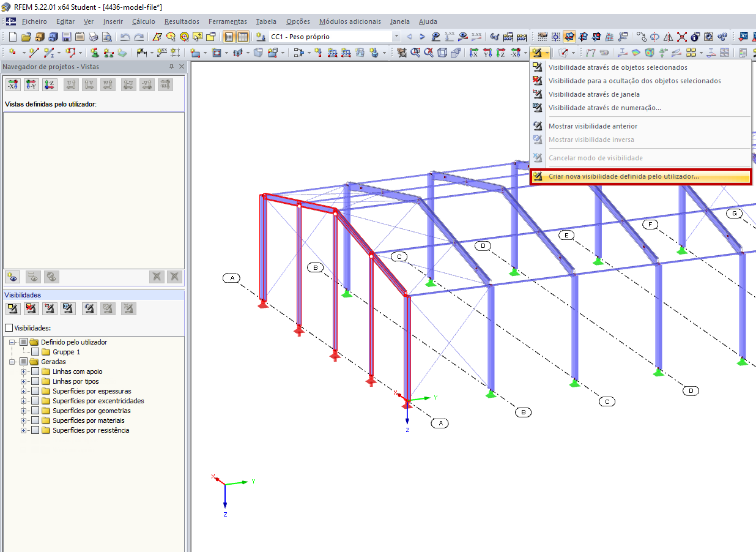Click visibility by selected objects panel icon
Screen dimensions: 756x552
point(13,308)
